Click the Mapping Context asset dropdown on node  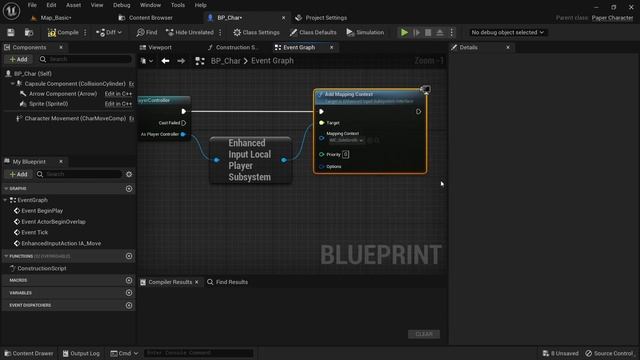pos(346,140)
